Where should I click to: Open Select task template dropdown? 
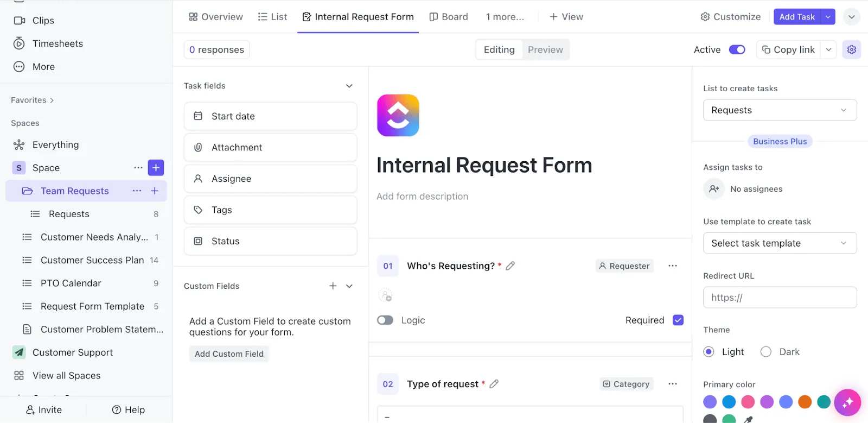(x=780, y=243)
